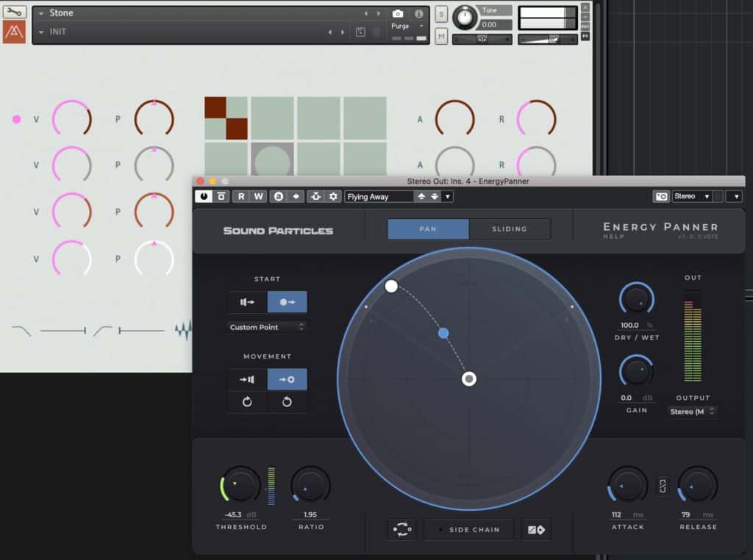This screenshot has width=753, height=560.
Task: Enable Write automation W button
Action: 258,196
